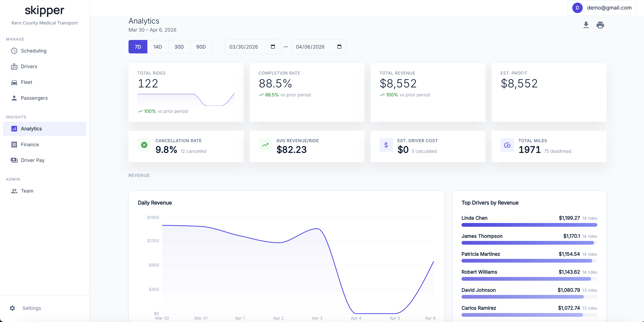Open the Driver Pay page
The image size is (644, 322).
44,160
